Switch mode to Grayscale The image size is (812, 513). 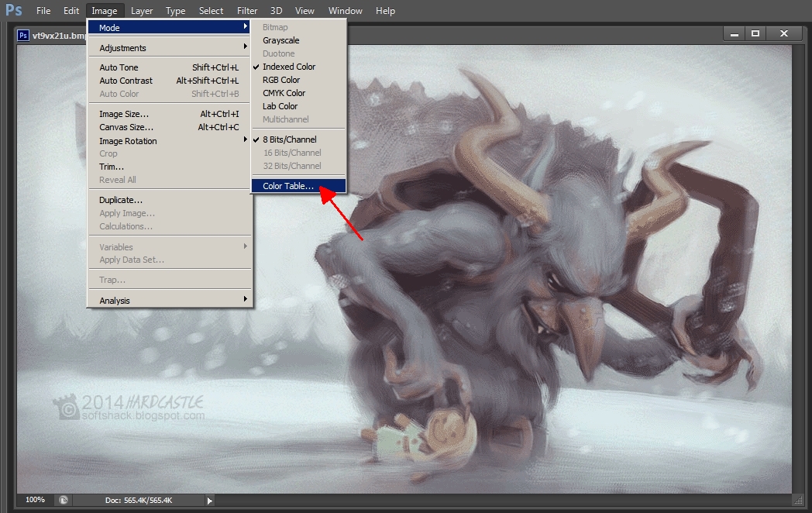[x=298, y=40]
